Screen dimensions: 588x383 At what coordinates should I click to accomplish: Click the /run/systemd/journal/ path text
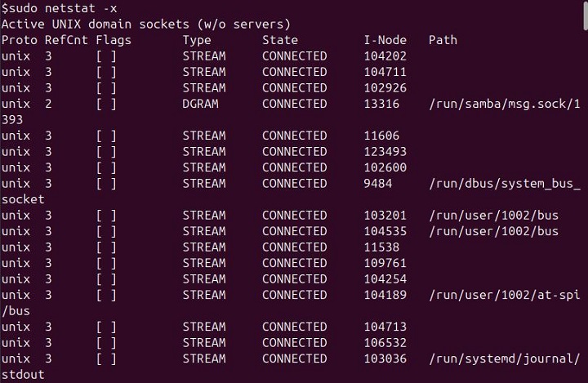[504, 359]
